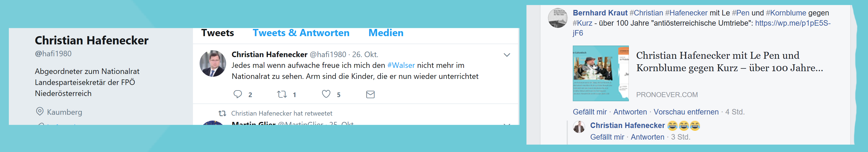Click the #Kornblume hashtag
This screenshot has height=152, width=868.
tap(786, 13)
